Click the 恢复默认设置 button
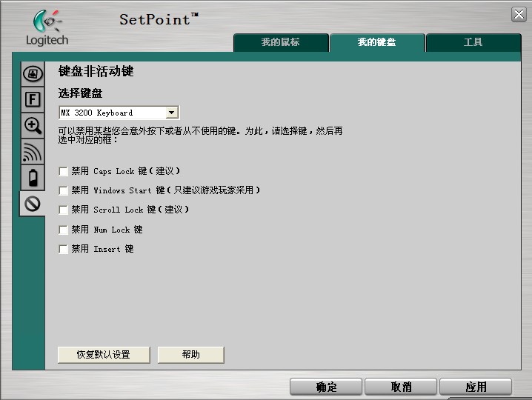532x400 pixels. [x=104, y=355]
